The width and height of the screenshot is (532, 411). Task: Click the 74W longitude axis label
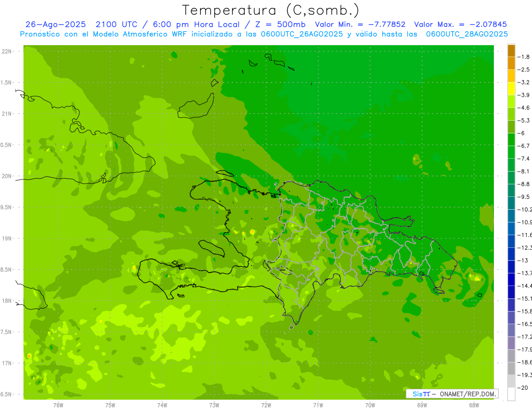click(162, 405)
